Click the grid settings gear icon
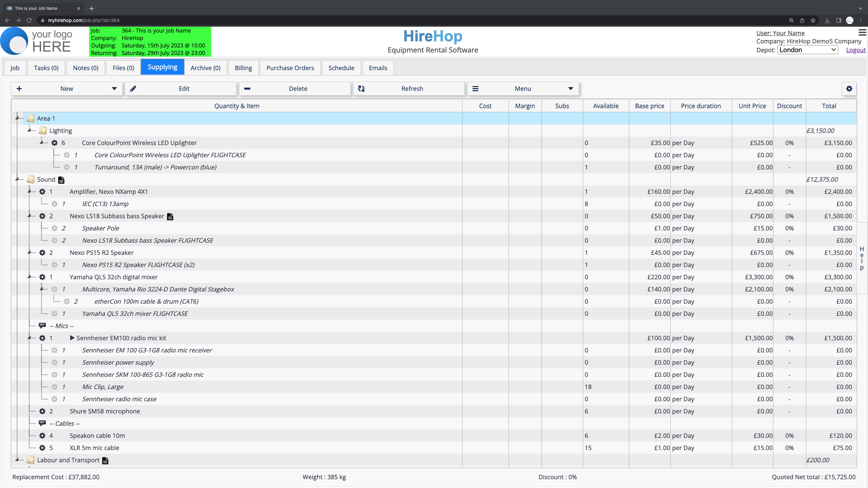Image resolution: width=868 pixels, height=488 pixels. pyautogui.click(x=849, y=88)
